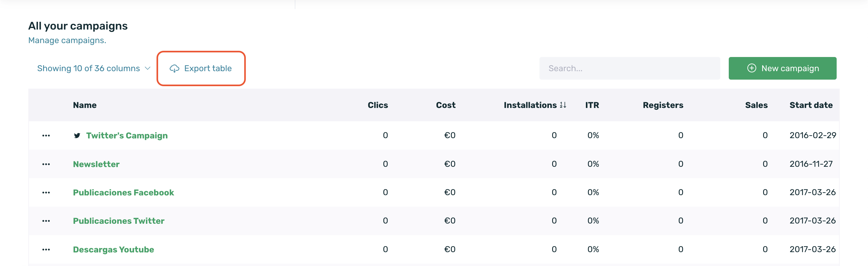Open ellipsis menu for Descargas Youtube
This screenshot has height=266, width=868.
[x=46, y=249]
